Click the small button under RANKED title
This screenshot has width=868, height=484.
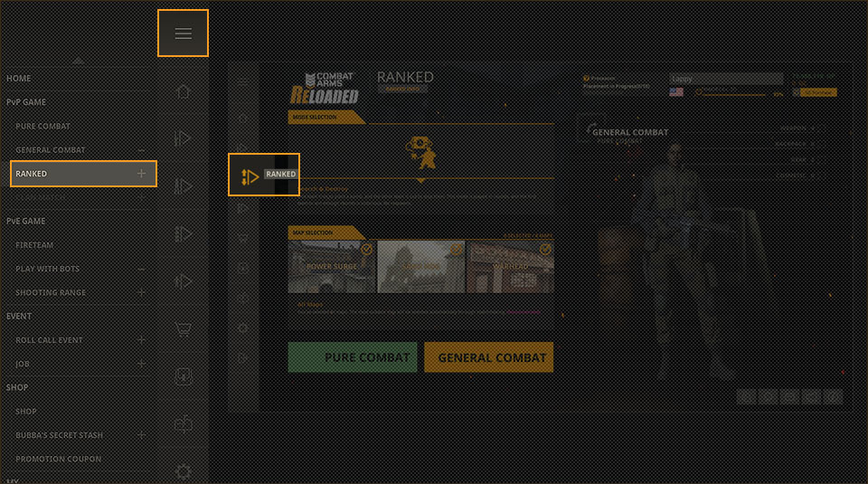point(403,89)
